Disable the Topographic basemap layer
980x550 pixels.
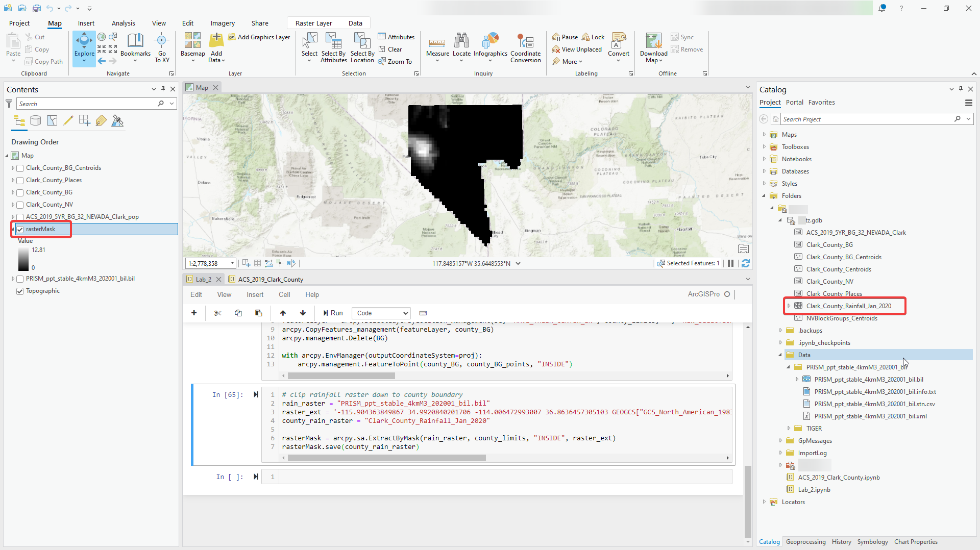20,291
